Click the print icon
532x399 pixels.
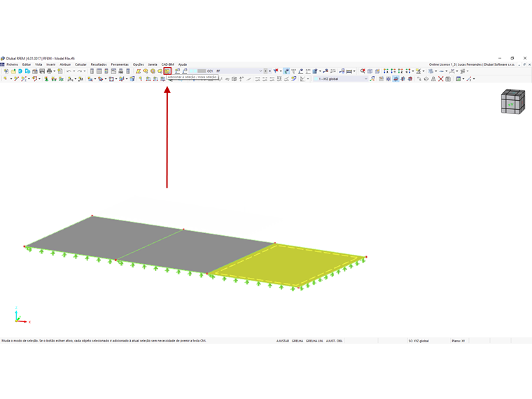click(49, 71)
